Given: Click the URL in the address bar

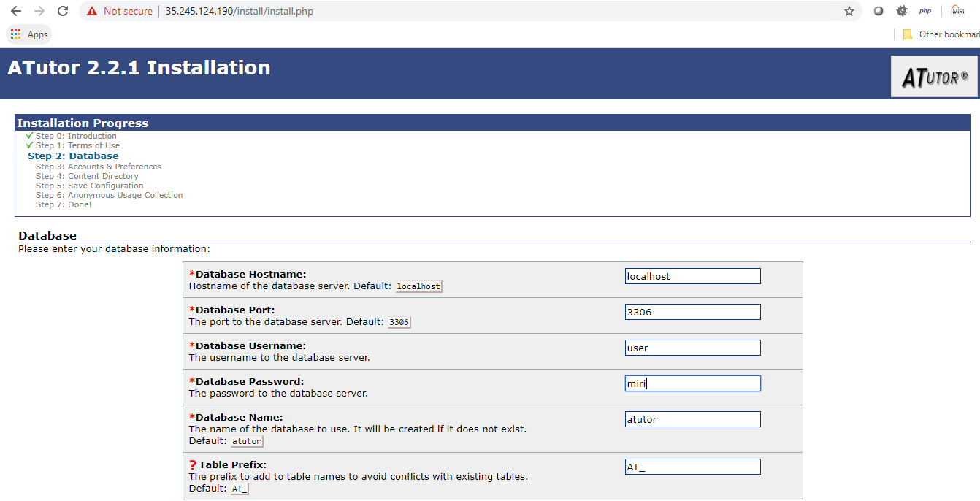Looking at the screenshot, I should (x=240, y=11).
